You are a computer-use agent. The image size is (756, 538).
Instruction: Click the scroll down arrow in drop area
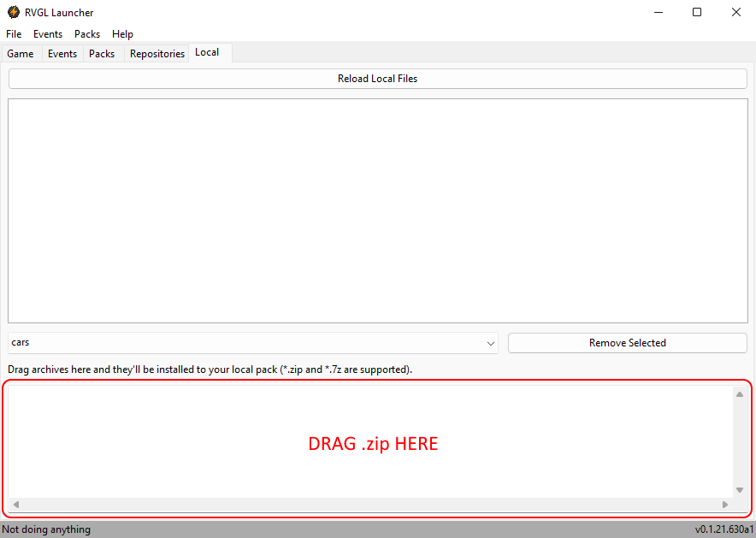(x=740, y=490)
